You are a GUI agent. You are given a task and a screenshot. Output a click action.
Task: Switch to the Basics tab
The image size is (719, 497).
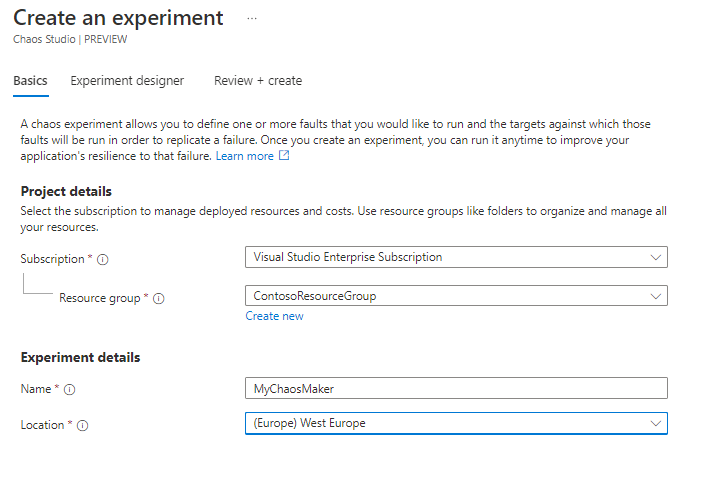[x=30, y=81]
